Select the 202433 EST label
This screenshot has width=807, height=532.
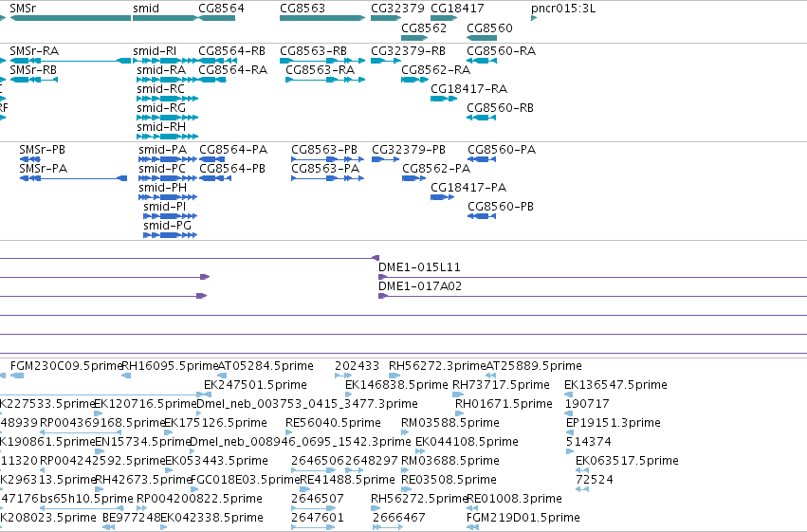(x=357, y=366)
